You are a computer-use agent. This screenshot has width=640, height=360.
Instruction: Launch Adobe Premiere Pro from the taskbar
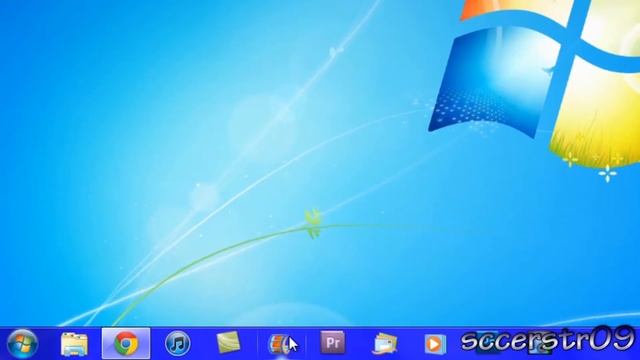point(333,342)
